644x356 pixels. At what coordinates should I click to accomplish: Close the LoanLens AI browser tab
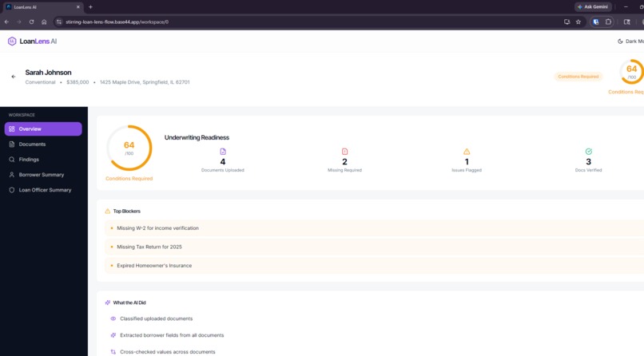pos(78,7)
